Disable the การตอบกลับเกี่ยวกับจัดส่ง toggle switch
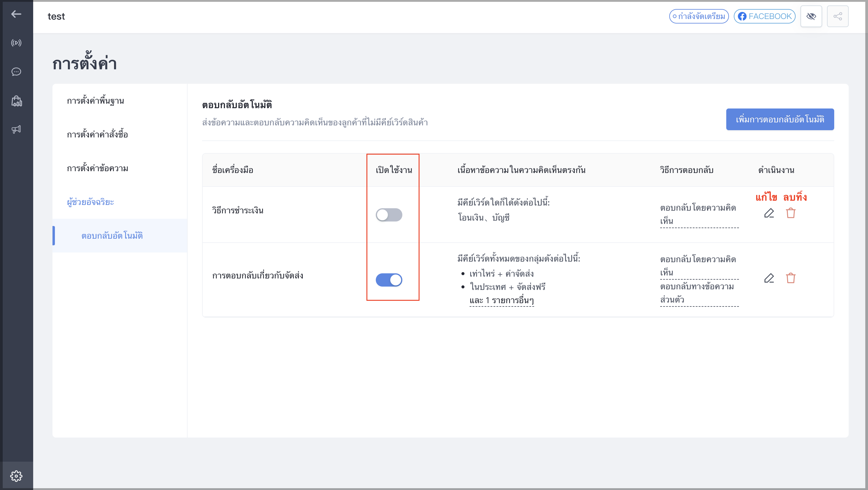868x490 pixels. [x=389, y=280]
